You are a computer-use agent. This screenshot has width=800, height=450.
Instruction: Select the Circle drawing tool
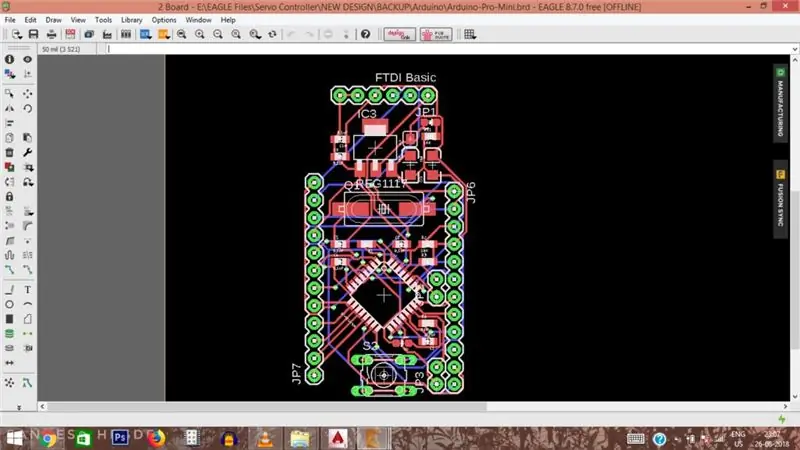(x=9, y=305)
